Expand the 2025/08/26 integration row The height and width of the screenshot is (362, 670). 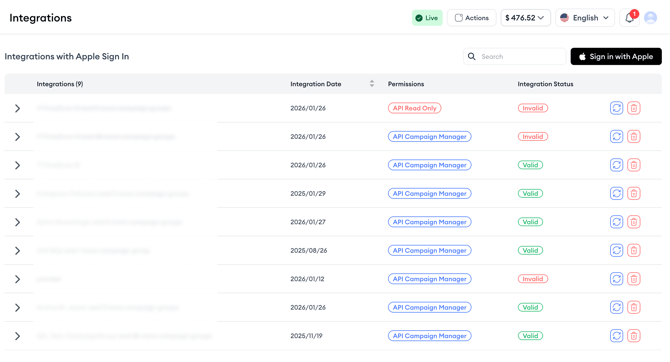(x=18, y=250)
